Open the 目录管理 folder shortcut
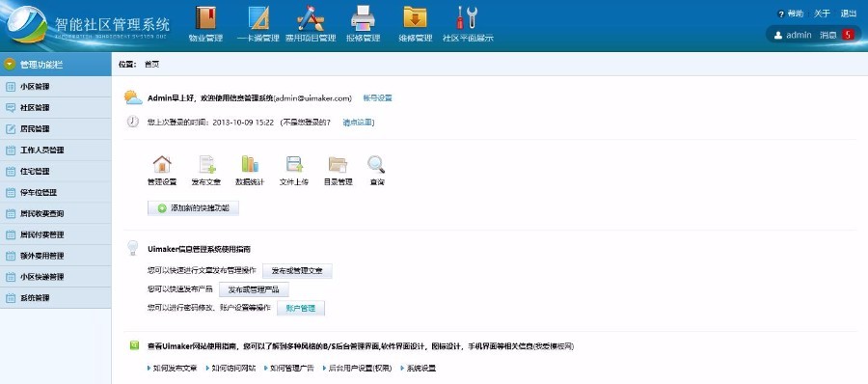Screen dimensions: 868x384 pyautogui.click(x=338, y=164)
